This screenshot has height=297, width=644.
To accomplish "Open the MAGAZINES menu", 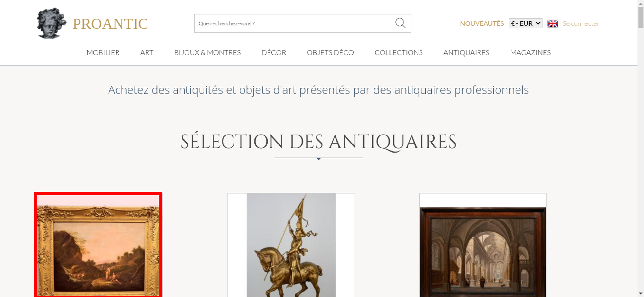I will coord(530,52).
